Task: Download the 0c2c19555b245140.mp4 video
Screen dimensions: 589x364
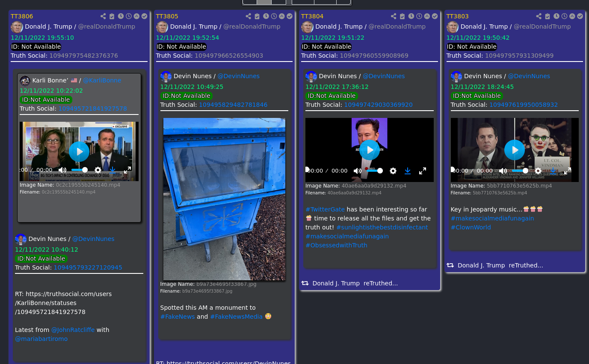Action: [x=112, y=170]
